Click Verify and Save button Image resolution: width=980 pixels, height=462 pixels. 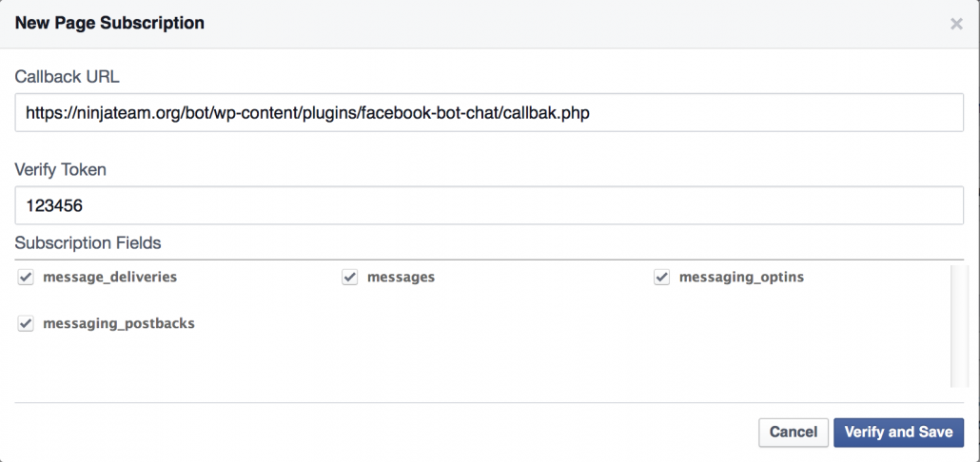(x=898, y=432)
